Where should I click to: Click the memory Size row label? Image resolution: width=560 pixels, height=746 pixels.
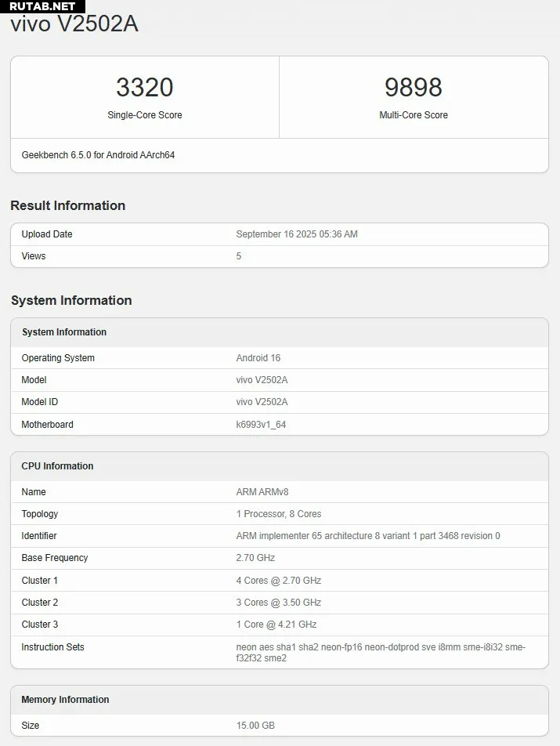coord(31,726)
